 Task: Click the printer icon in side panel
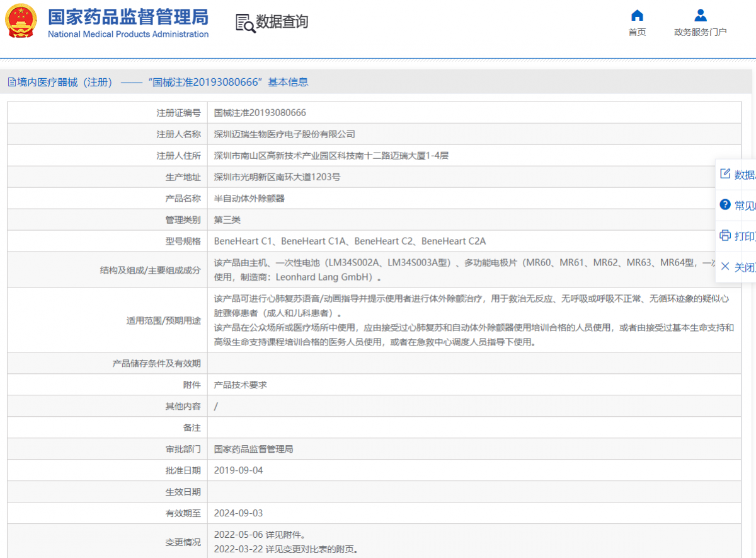pos(725,236)
